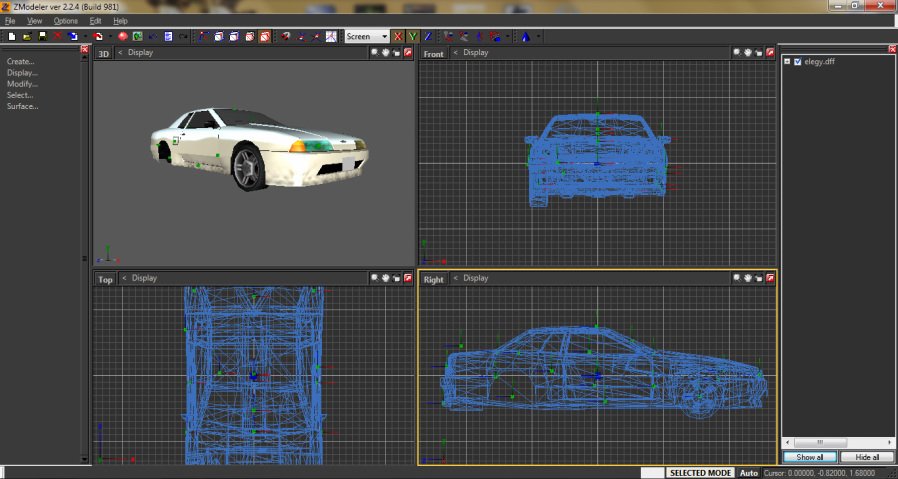This screenshot has height=479, width=898.
Task: Click the Save floppy disk icon
Action: coord(42,37)
